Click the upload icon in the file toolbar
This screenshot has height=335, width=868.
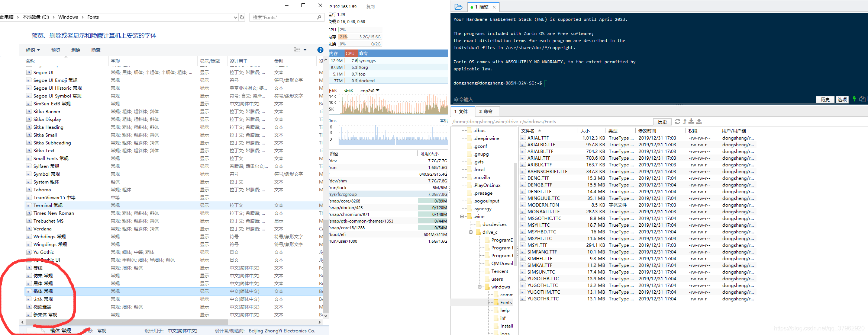(x=699, y=121)
